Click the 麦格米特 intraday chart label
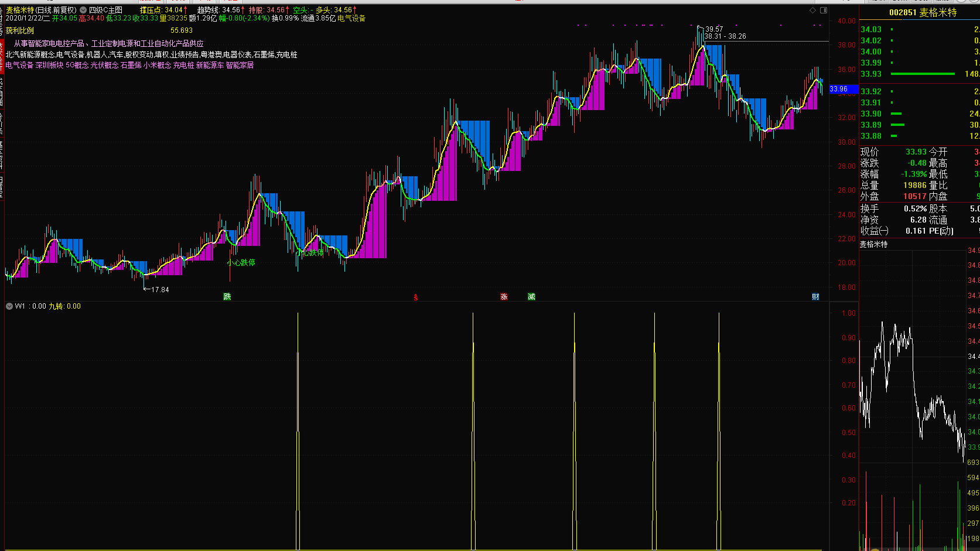The height and width of the screenshot is (551, 980). [x=873, y=244]
